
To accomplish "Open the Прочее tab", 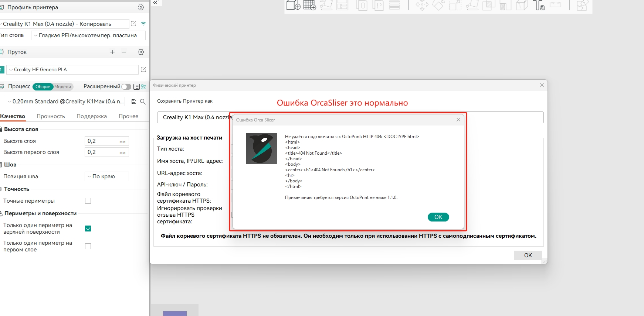I will point(128,116).
